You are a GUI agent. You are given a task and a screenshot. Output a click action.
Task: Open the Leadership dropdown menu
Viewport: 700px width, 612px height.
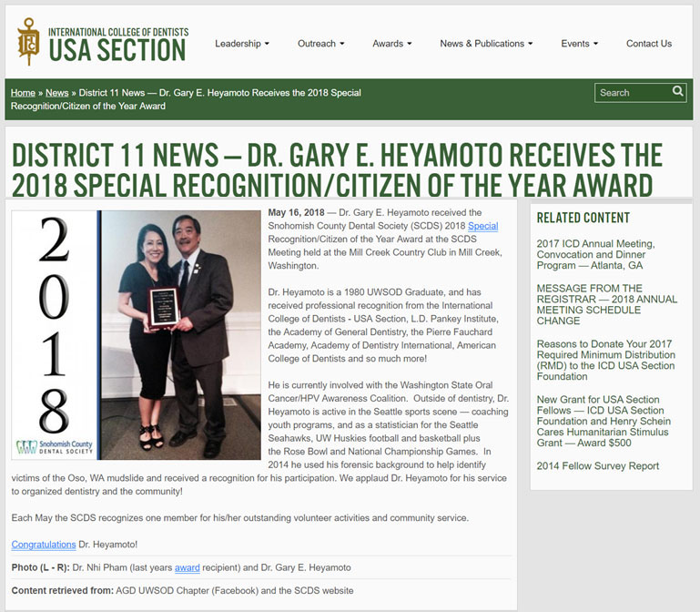pos(241,44)
